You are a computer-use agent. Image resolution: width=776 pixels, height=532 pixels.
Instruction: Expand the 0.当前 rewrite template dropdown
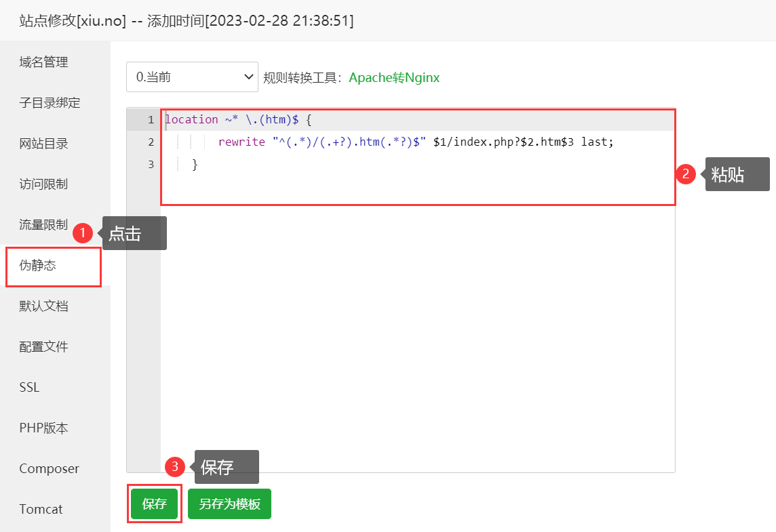(x=192, y=77)
